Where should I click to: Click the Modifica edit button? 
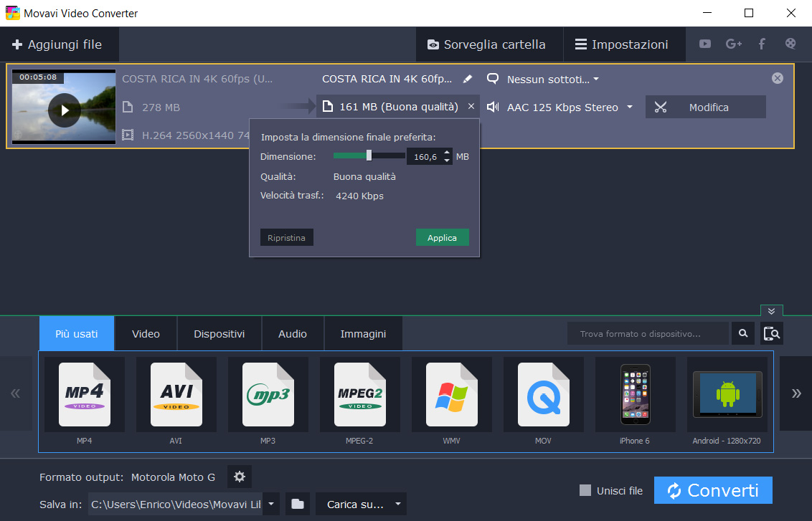(705, 107)
